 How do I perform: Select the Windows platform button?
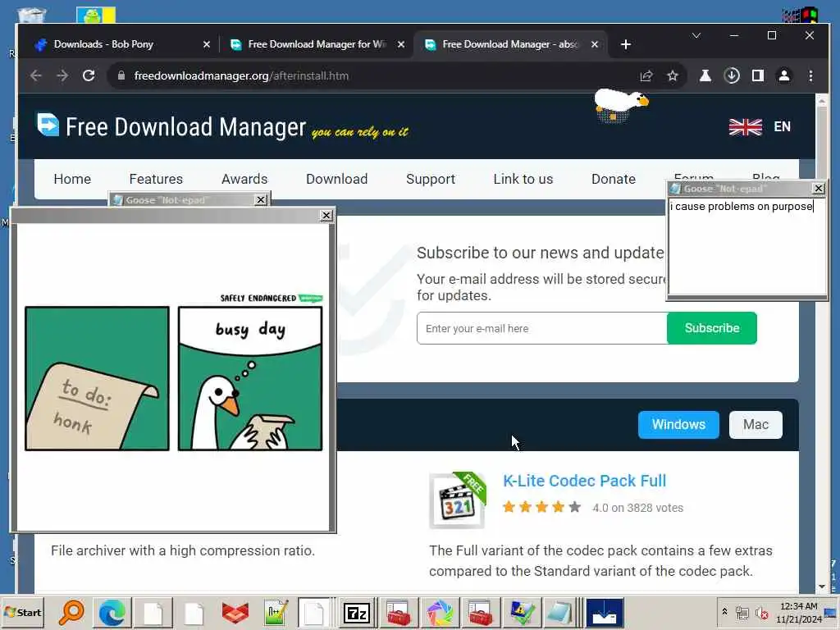678,425
